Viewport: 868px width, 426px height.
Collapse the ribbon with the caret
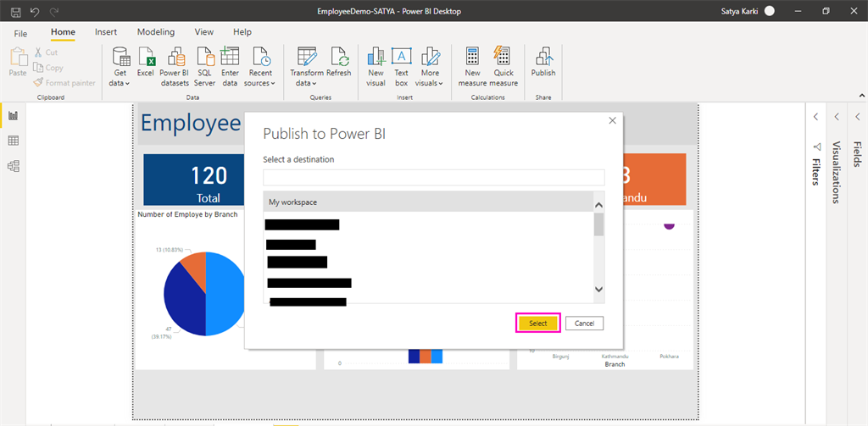coord(861,96)
